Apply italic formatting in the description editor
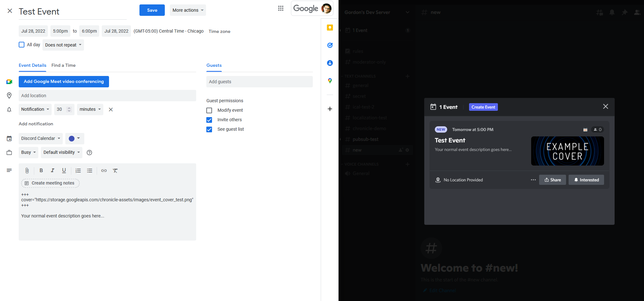Image resolution: width=644 pixels, height=301 pixels. 53,171
